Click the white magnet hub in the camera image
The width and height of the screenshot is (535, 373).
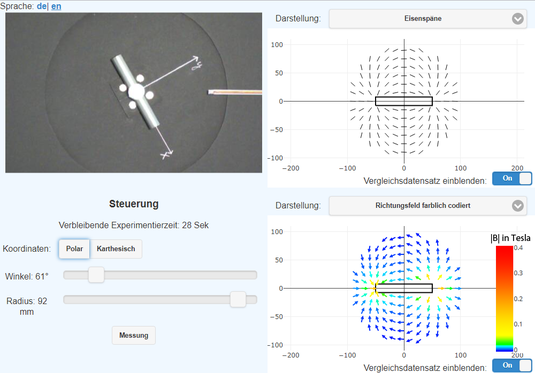pos(136,92)
